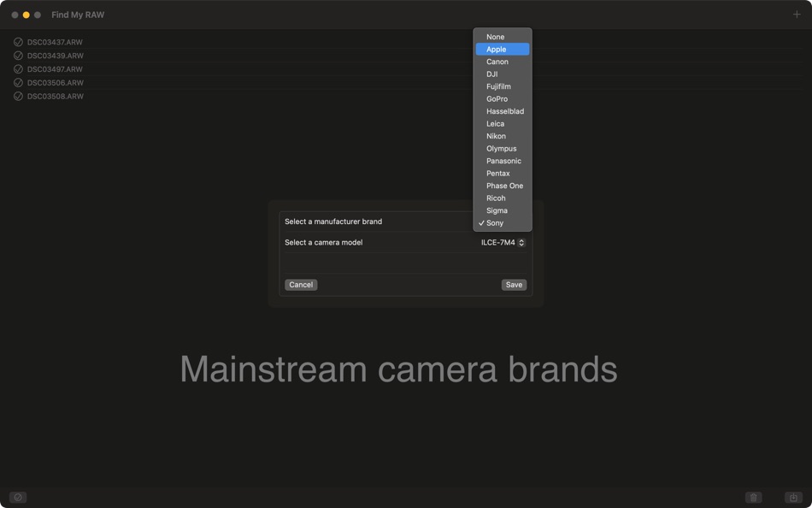Select file name DSC03439.ARW
The height and width of the screenshot is (508, 812).
pyautogui.click(x=55, y=56)
